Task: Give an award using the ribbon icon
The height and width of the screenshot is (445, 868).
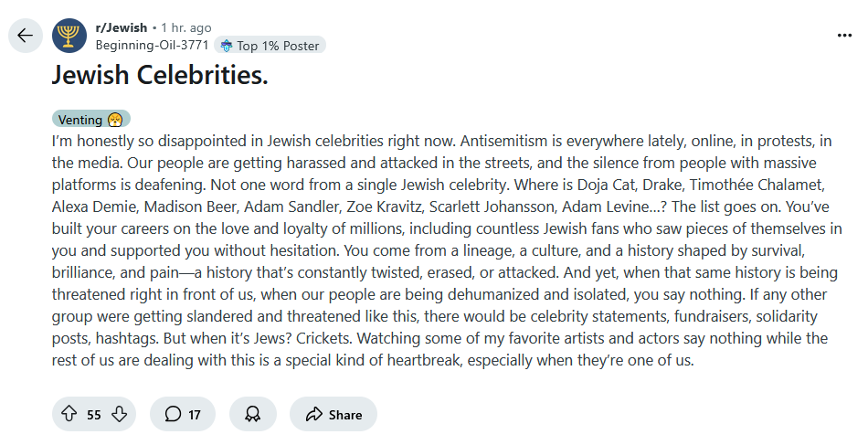Action: [x=253, y=414]
